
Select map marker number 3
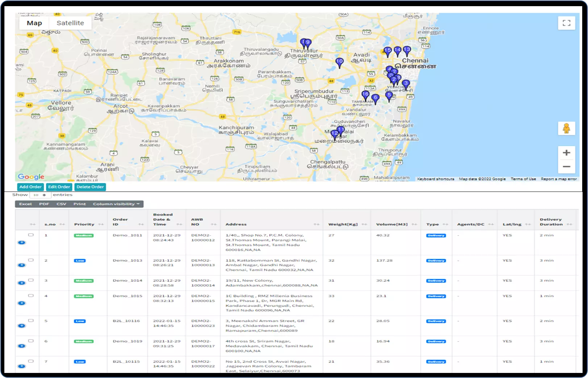click(406, 84)
